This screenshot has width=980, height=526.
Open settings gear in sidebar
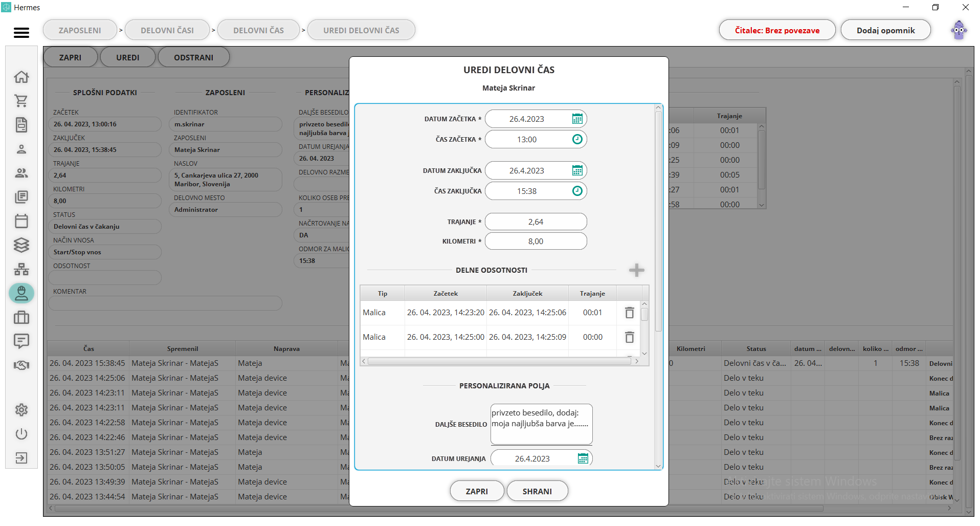tap(21, 410)
